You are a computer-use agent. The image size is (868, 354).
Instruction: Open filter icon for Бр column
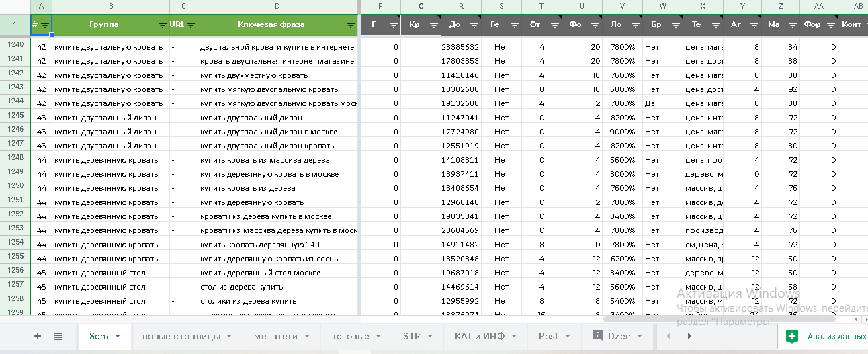[675, 25]
